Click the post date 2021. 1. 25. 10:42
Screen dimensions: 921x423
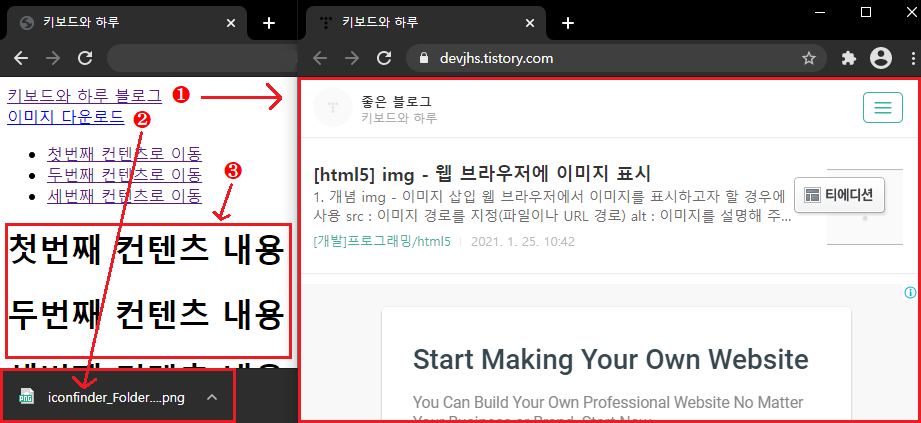pyautogui.click(x=523, y=241)
